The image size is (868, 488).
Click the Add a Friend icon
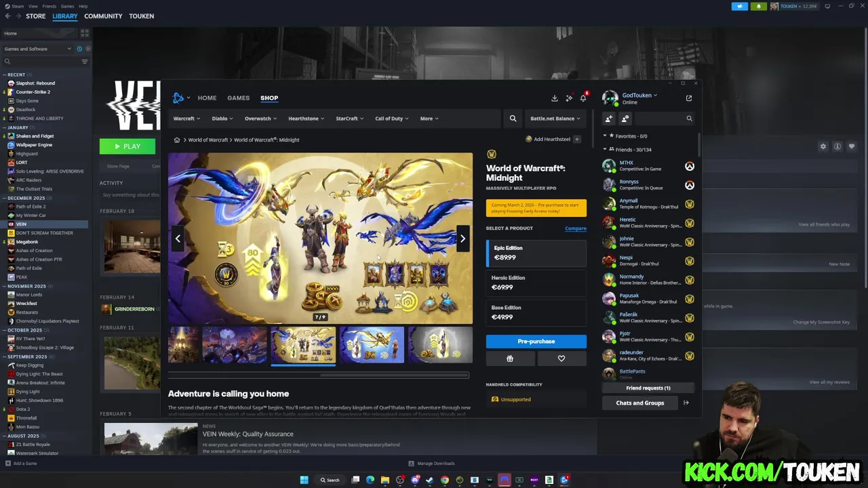609,119
